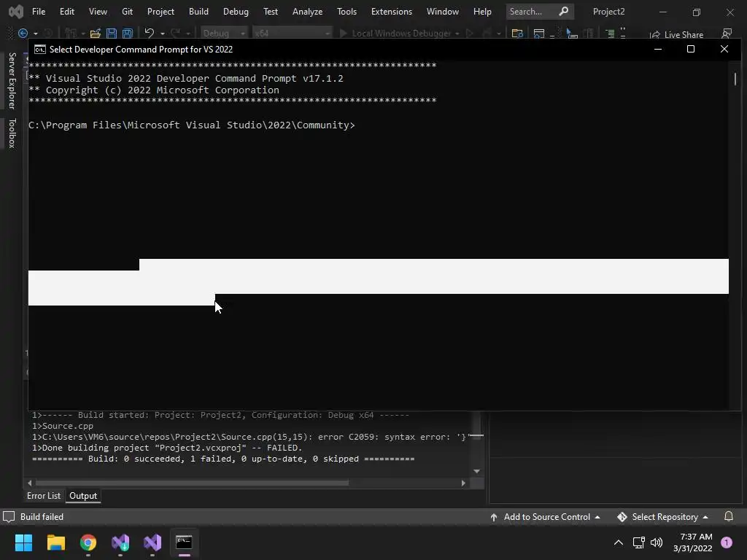The height and width of the screenshot is (560, 747).
Task: Open the Analyze menu
Action: pos(307,12)
